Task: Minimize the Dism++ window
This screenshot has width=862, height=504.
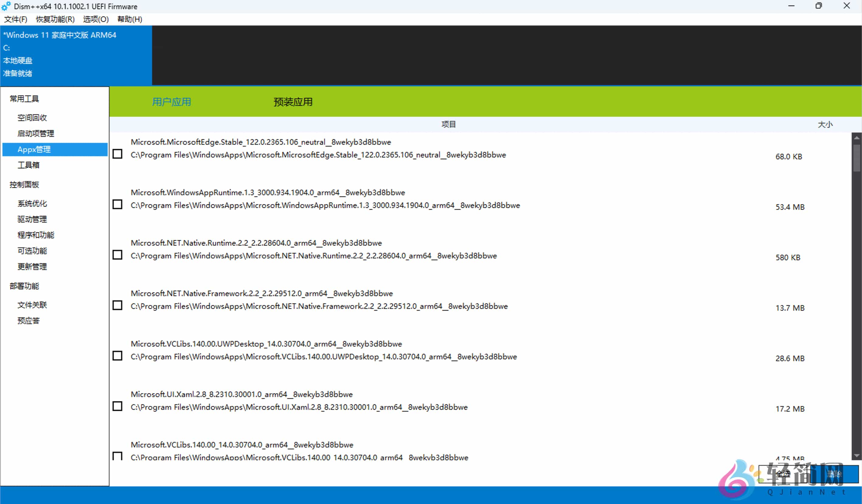Action: (x=791, y=6)
